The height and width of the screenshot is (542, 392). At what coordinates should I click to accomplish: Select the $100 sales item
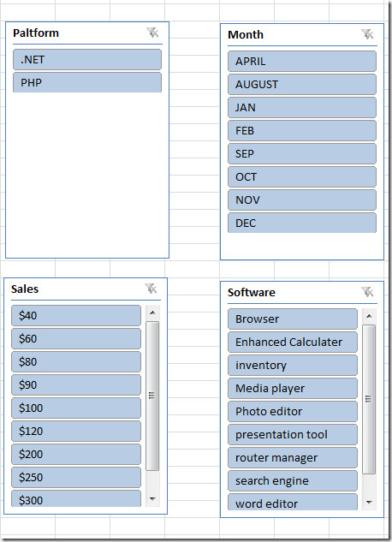(76, 408)
